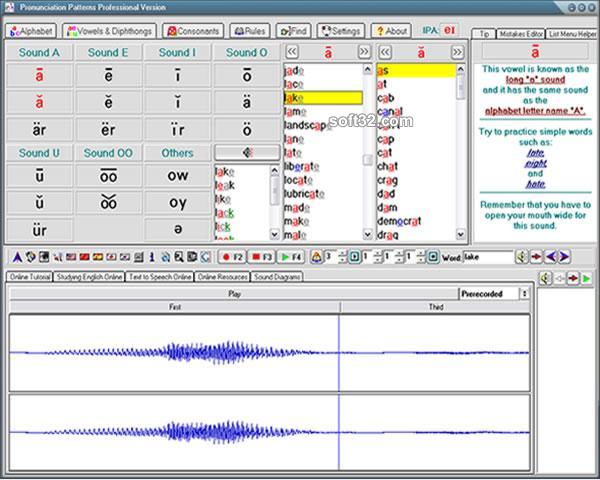Click the stepper of the last 1 field before Word

click(421, 257)
